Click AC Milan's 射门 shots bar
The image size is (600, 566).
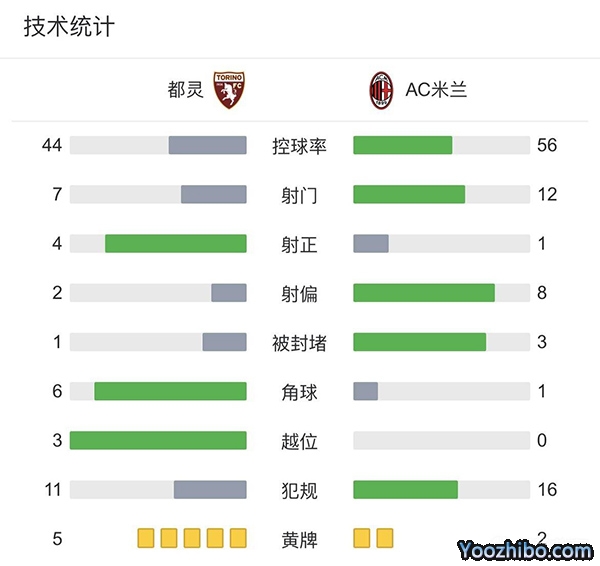[409, 194]
